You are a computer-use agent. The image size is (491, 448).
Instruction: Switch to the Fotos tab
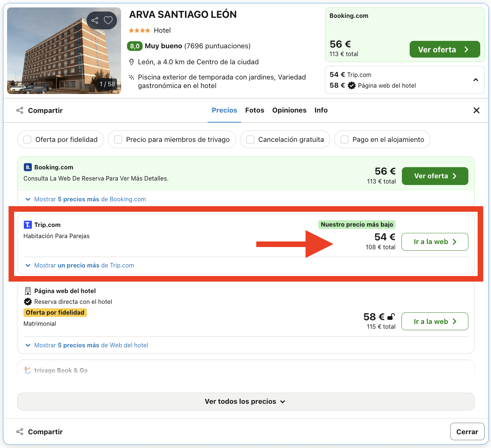(x=255, y=110)
